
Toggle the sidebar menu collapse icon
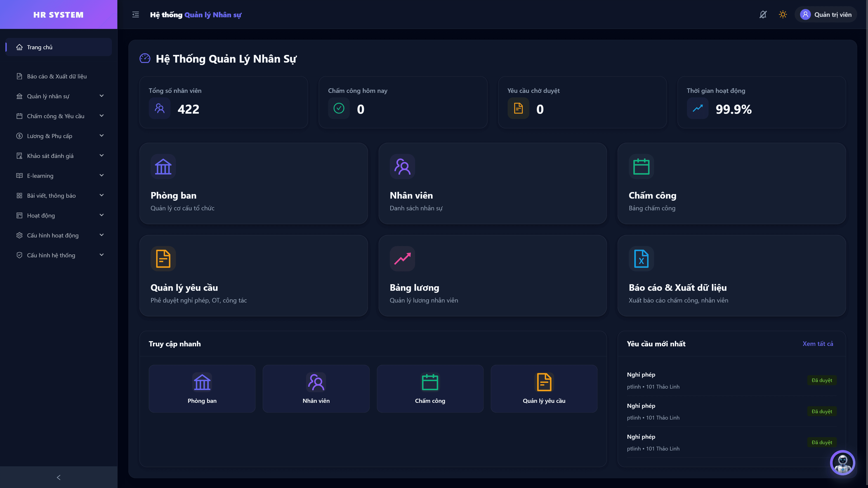[x=135, y=14]
